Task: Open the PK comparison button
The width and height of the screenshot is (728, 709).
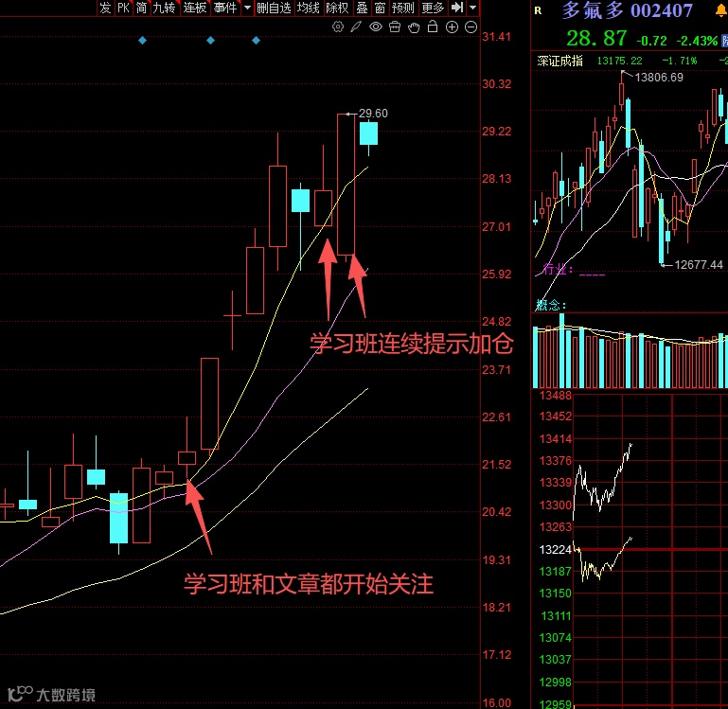Action: 123,8
